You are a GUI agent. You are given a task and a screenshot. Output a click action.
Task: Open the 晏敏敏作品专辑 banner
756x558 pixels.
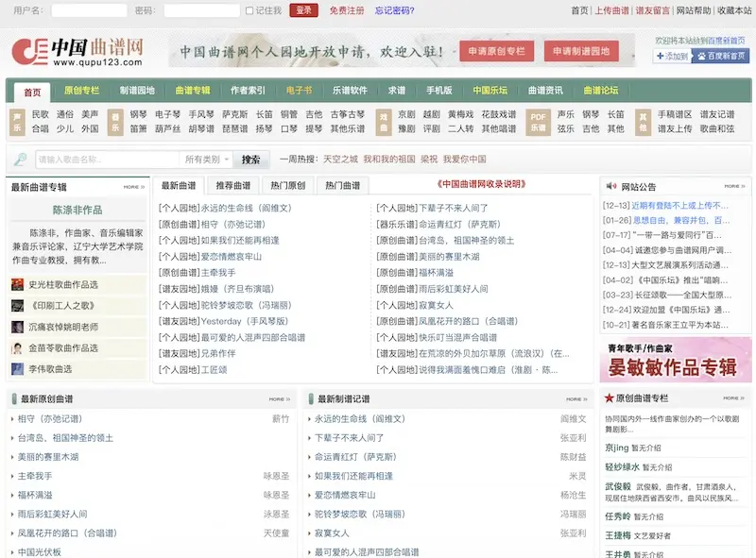[x=676, y=360]
